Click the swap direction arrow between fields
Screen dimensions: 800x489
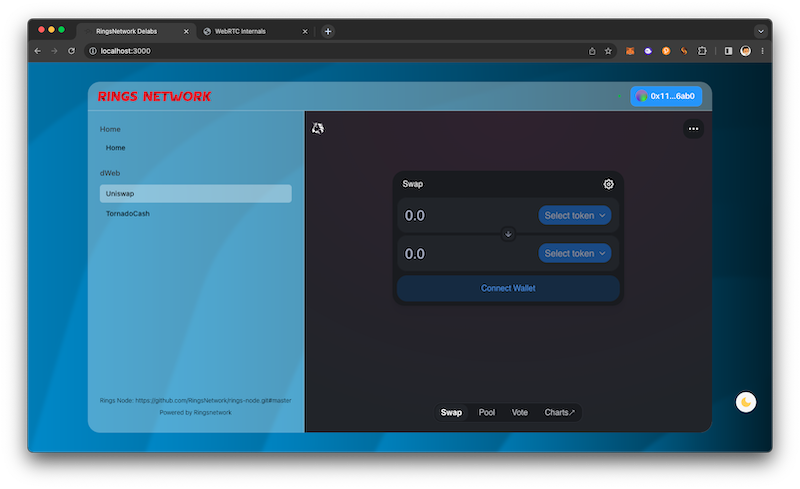[x=508, y=234]
